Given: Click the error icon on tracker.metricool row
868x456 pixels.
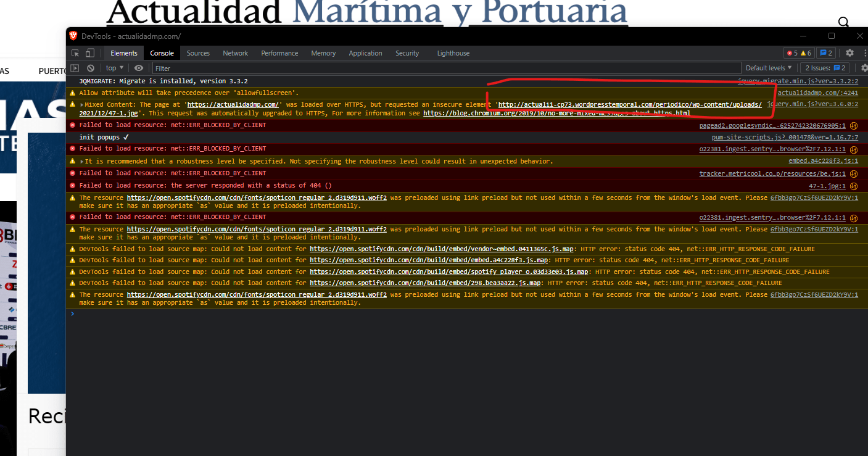Looking at the screenshot, I should click(x=73, y=173).
